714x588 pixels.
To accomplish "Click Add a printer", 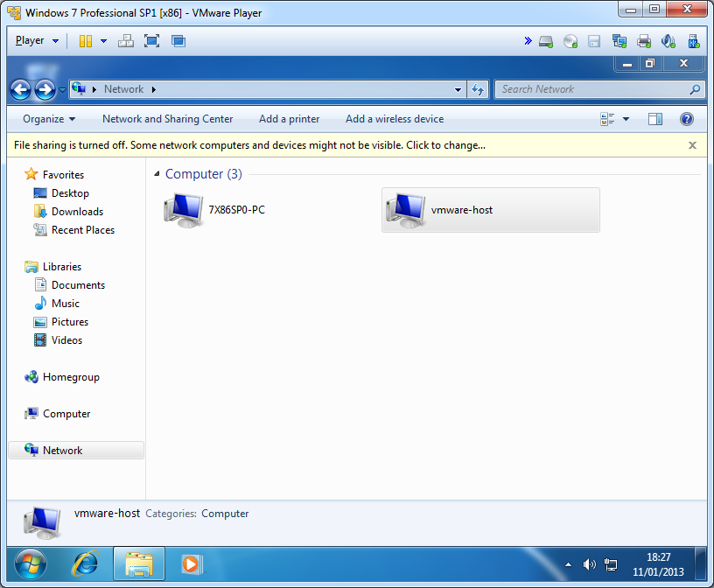I will point(289,119).
